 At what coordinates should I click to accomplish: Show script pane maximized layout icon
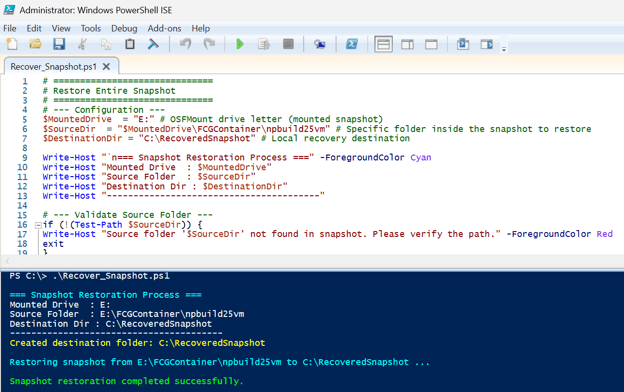431,44
